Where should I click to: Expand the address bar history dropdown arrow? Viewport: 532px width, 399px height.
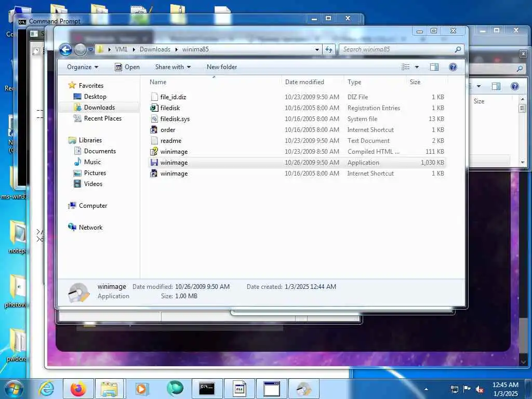pos(317,49)
